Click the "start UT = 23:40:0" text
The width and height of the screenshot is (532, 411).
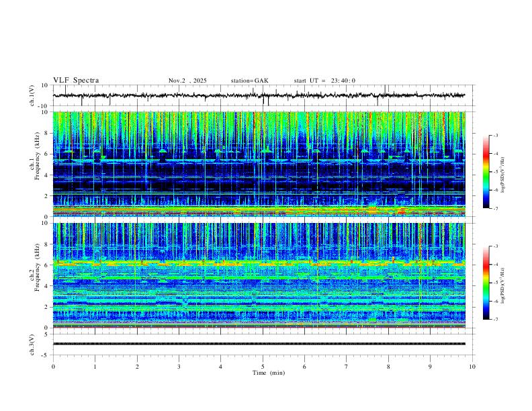pos(324,81)
